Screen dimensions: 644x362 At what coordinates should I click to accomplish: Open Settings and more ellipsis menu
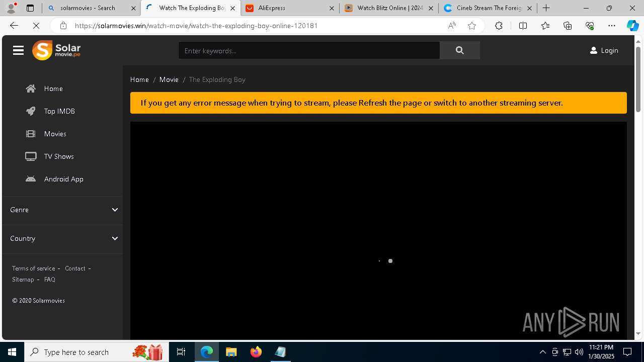click(612, 26)
